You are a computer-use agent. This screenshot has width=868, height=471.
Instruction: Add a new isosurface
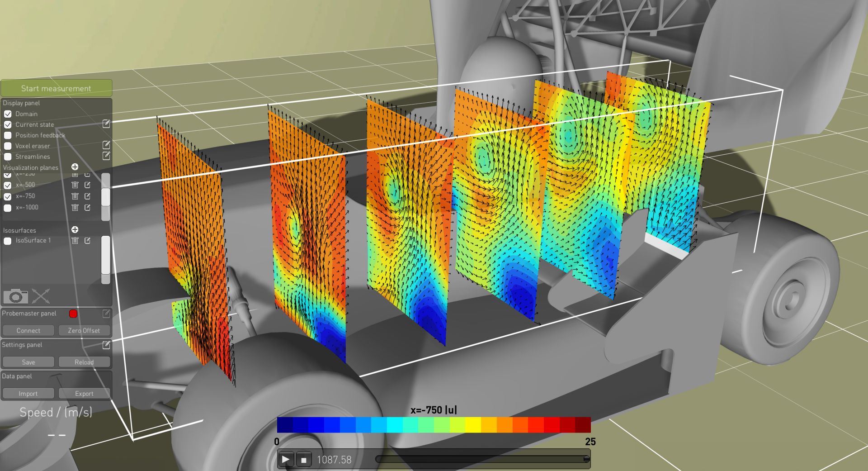click(75, 230)
